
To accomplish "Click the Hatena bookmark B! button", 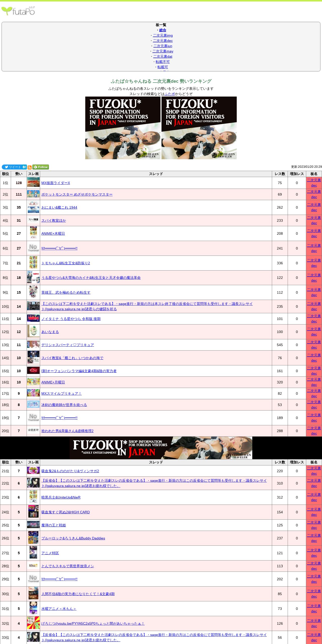I will pos(24,167).
